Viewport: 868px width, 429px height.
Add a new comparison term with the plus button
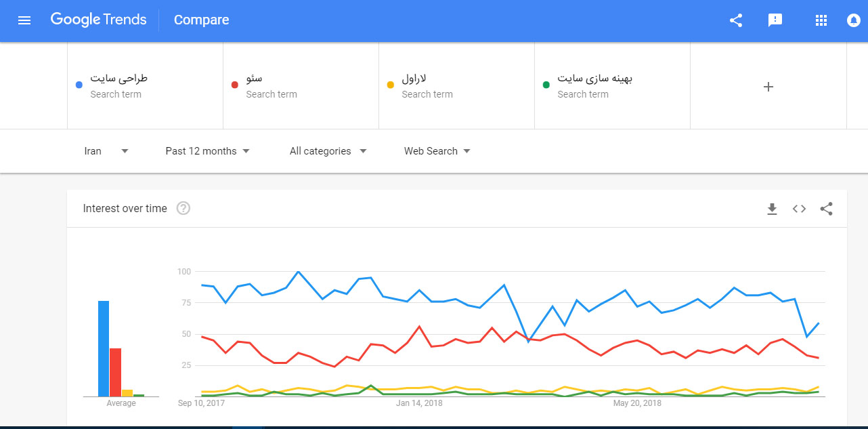(768, 86)
